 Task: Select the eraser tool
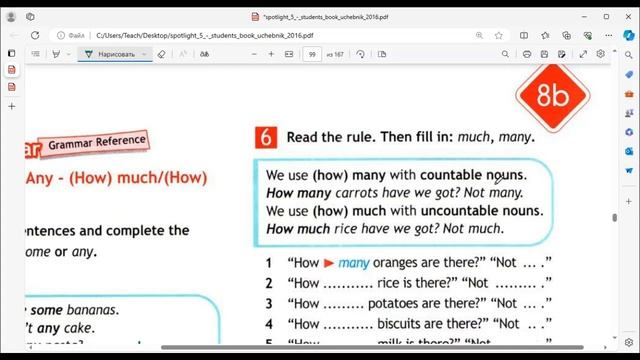point(161,54)
